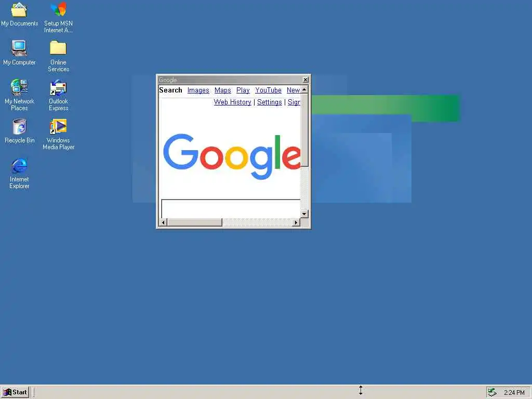The width and height of the screenshot is (532, 399).
Task: Click the Google logo image
Action: coord(231,156)
